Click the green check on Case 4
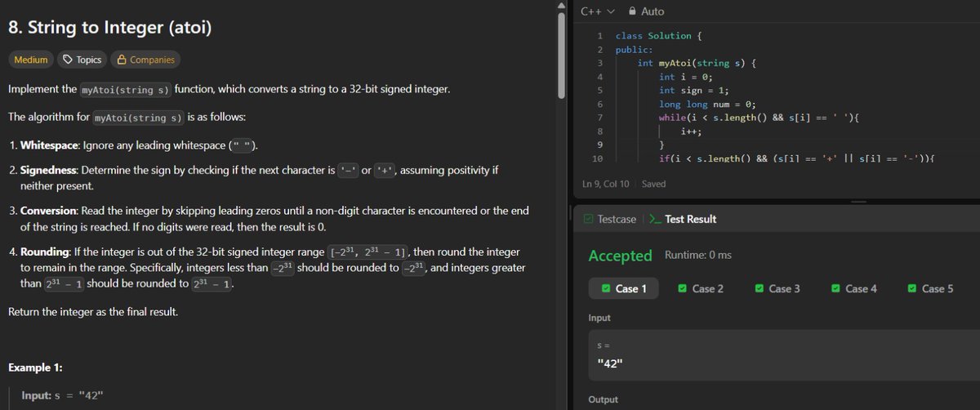980x410 pixels. click(835, 288)
